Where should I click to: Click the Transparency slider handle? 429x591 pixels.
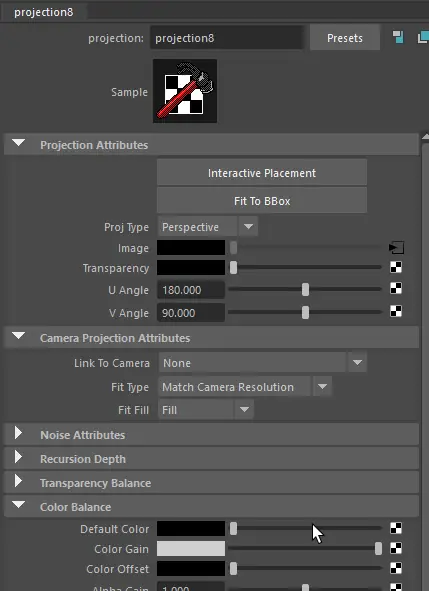[233, 267]
